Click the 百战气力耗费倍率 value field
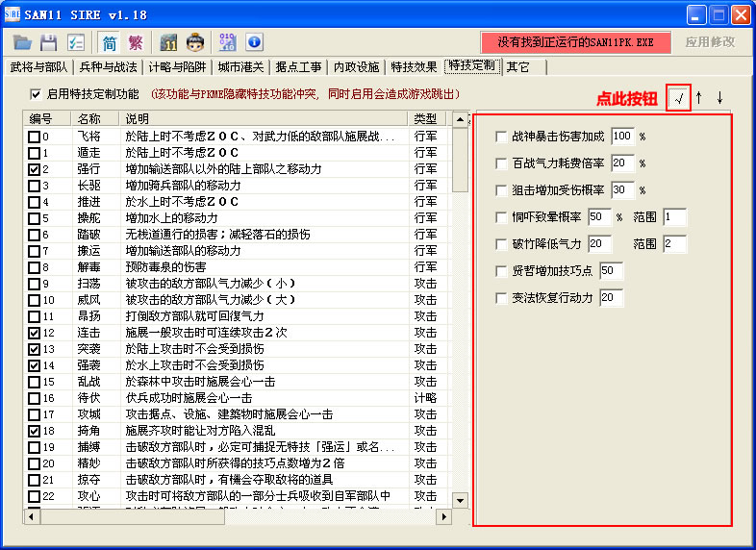 (x=621, y=163)
